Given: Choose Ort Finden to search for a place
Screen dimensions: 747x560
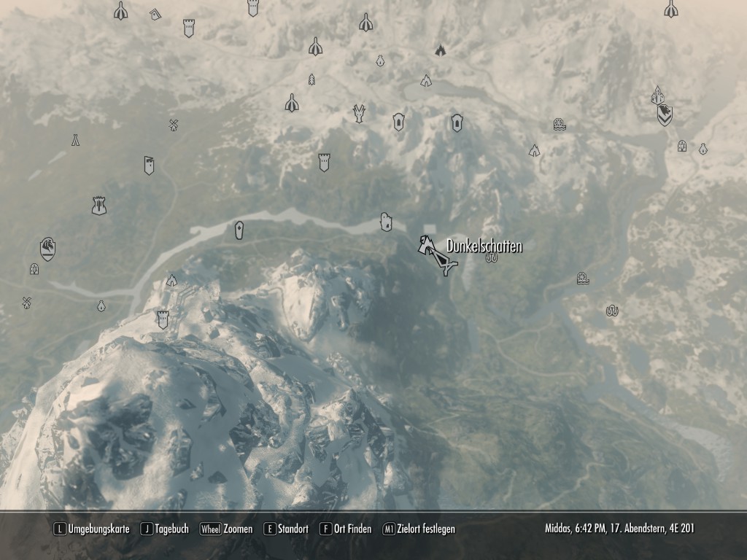Looking at the screenshot, I should pos(345,529).
